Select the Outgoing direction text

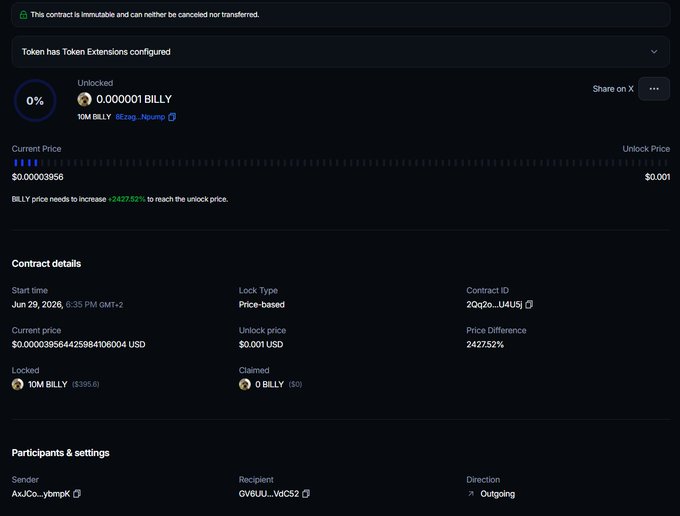click(x=497, y=494)
